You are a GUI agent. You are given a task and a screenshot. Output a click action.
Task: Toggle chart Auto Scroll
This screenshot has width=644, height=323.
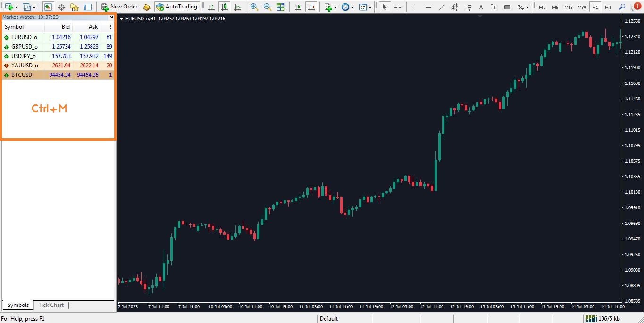point(298,7)
